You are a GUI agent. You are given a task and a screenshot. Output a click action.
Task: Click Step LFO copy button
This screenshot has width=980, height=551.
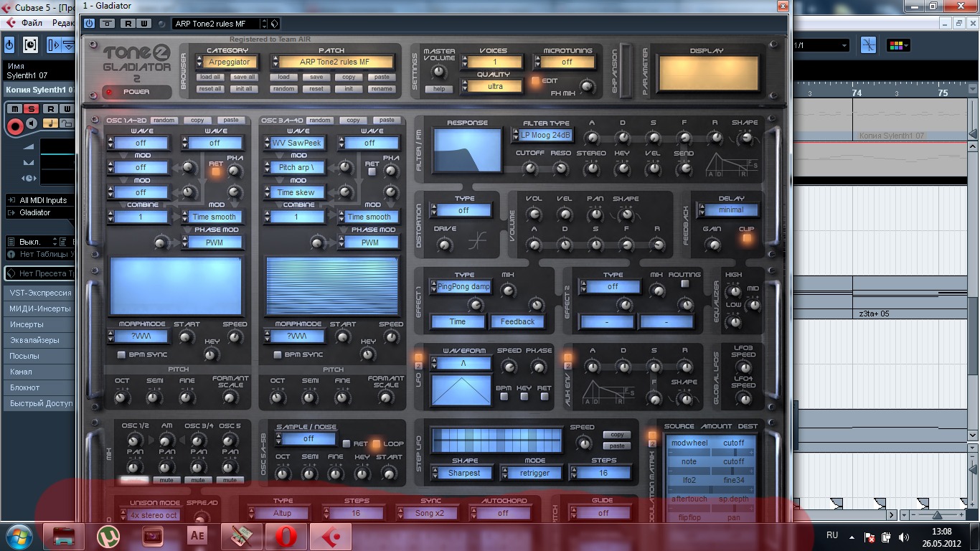(x=617, y=435)
